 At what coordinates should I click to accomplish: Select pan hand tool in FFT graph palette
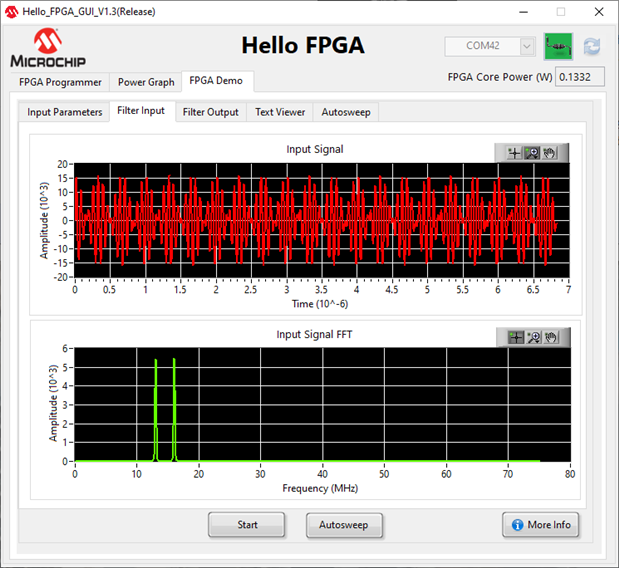click(551, 337)
